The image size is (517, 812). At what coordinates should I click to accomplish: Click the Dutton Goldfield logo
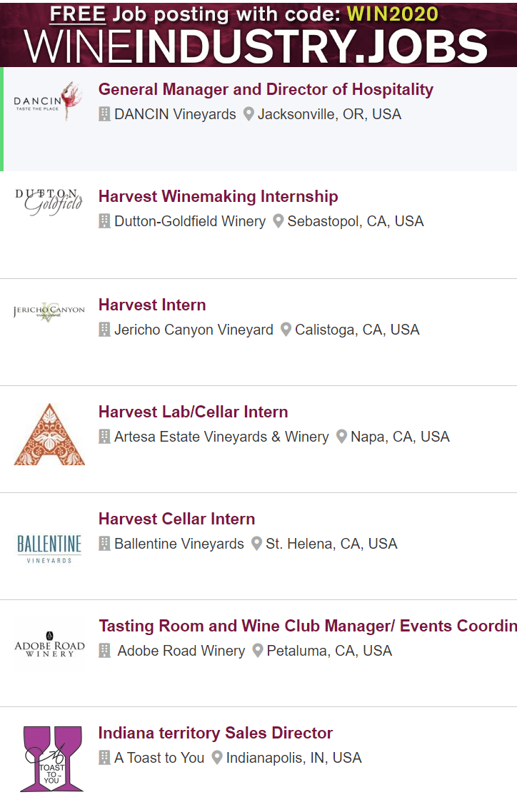(49, 202)
